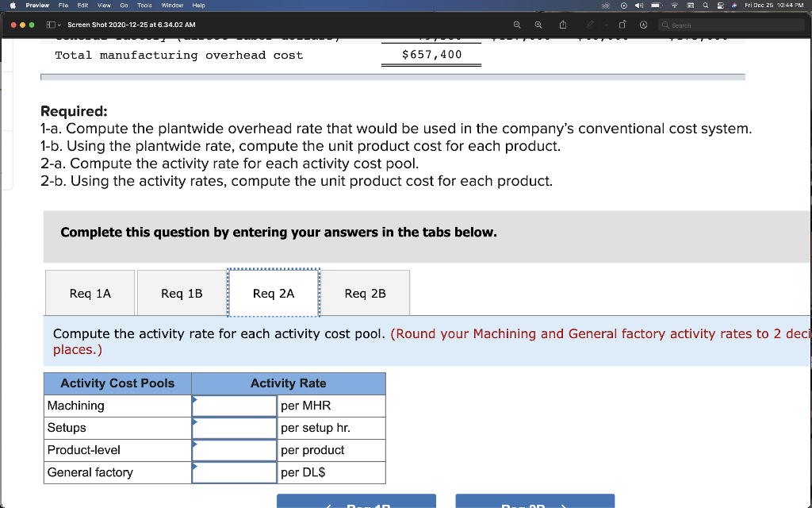
Task: Click the General factory activity rate input
Action: coord(234,473)
